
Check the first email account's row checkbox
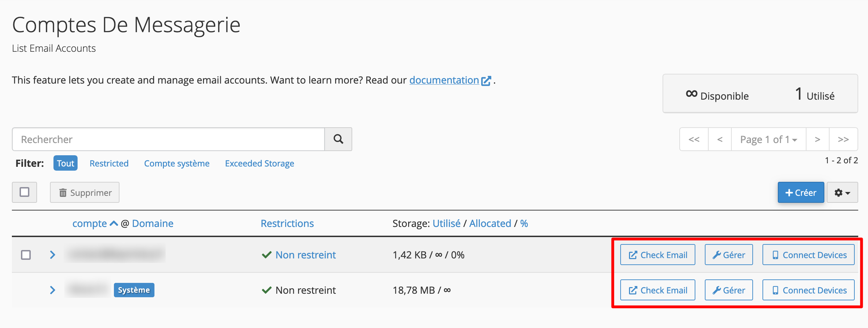pos(26,255)
